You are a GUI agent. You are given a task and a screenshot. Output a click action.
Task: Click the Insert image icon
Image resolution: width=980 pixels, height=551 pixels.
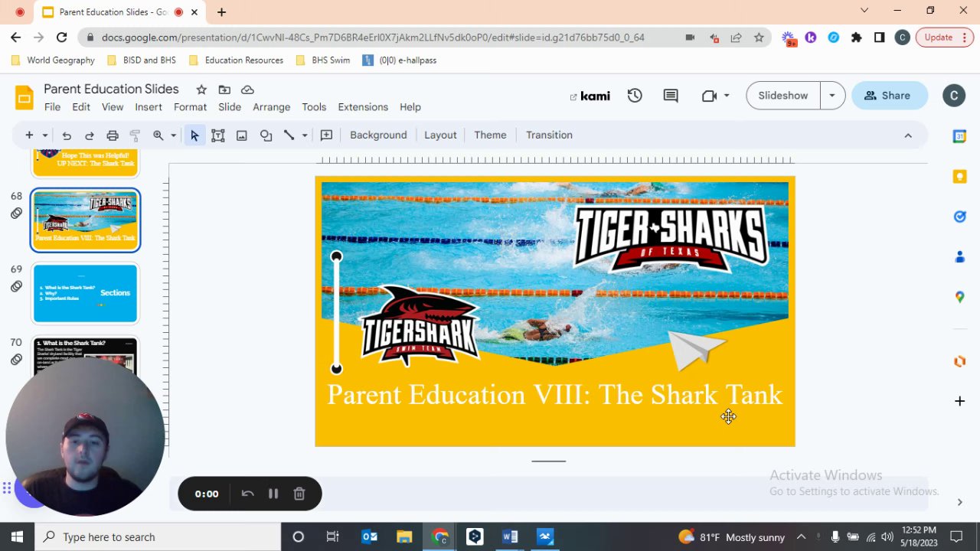[242, 135]
